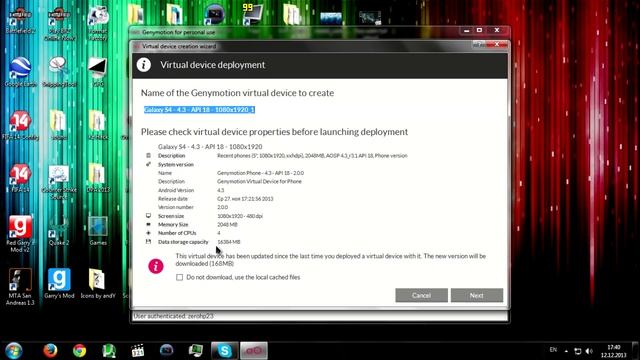640x360 pixels.
Task: Open Snipping Tool desktop shortcut
Action: click(x=59, y=72)
